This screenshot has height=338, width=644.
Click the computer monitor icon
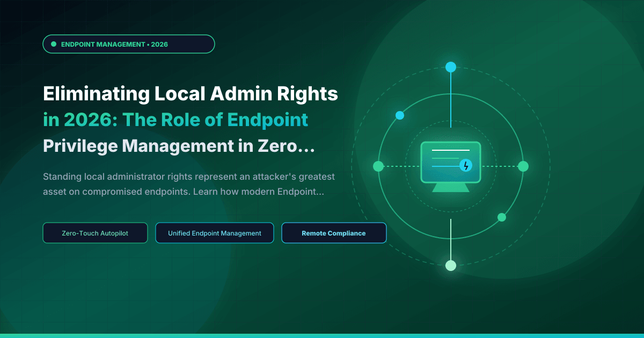click(x=451, y=167)
